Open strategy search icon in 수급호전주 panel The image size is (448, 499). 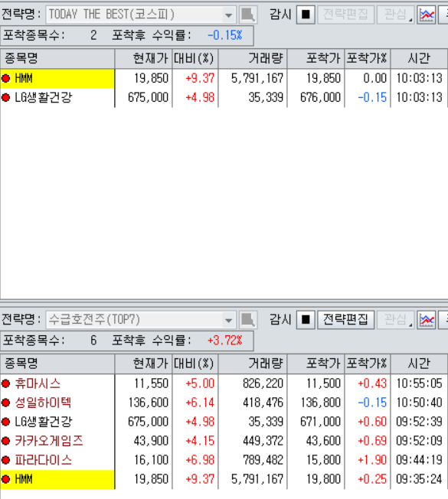(248, 320)
